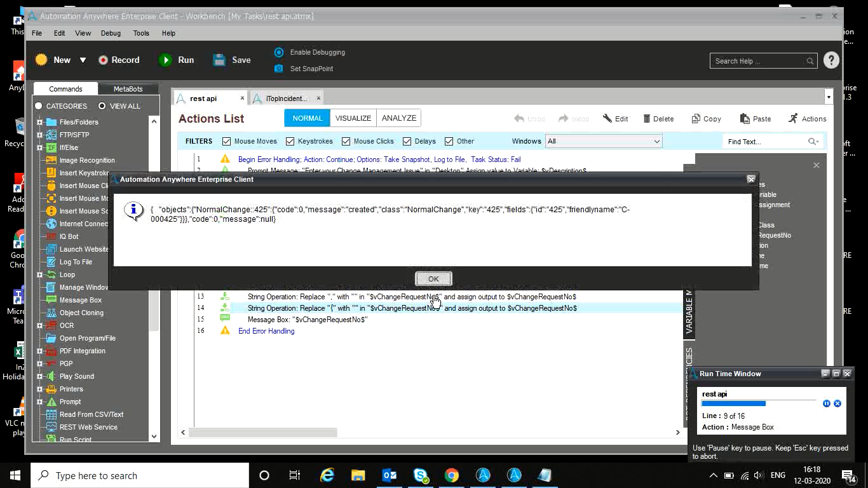Toggle the Mouse Clicks filter checkbox
868x488 pixels.
pos(346,141)
